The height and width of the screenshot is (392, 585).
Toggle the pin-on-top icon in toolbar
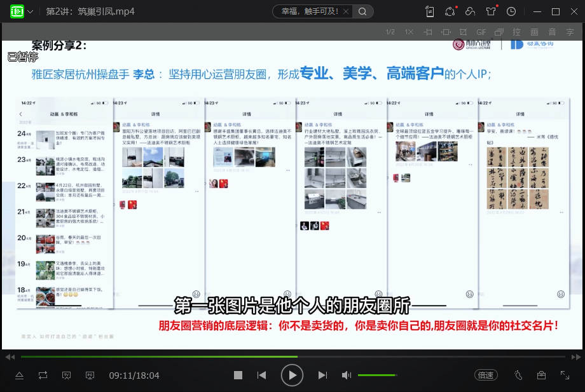coord(428,32)
